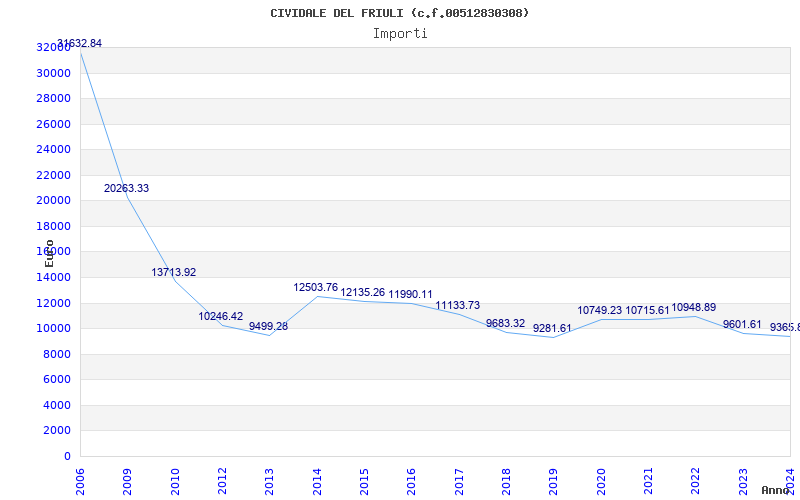Click x-axis year 2022
Image resolution: width=800 pixels, height=500 pixels.
coord(695,482)
